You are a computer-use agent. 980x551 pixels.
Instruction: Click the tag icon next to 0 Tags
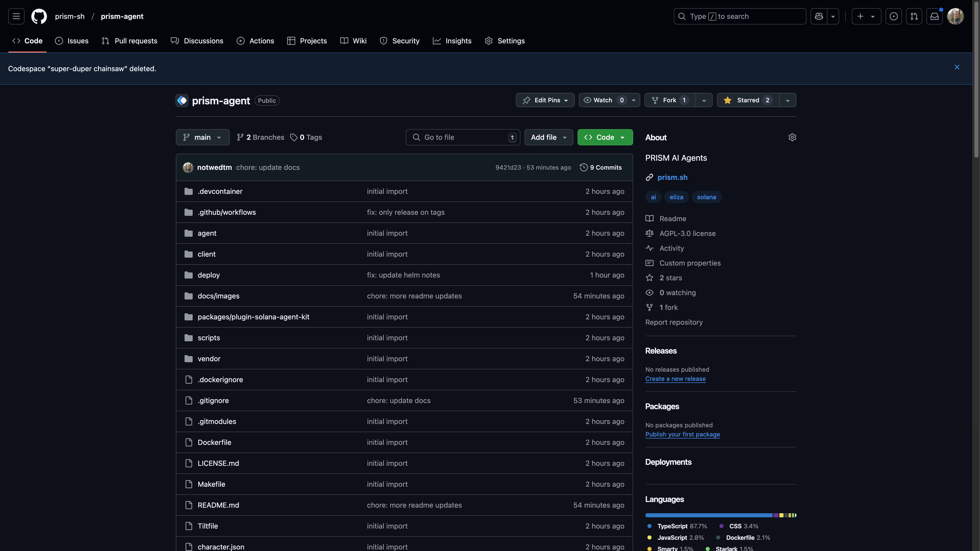coord(294,137)
